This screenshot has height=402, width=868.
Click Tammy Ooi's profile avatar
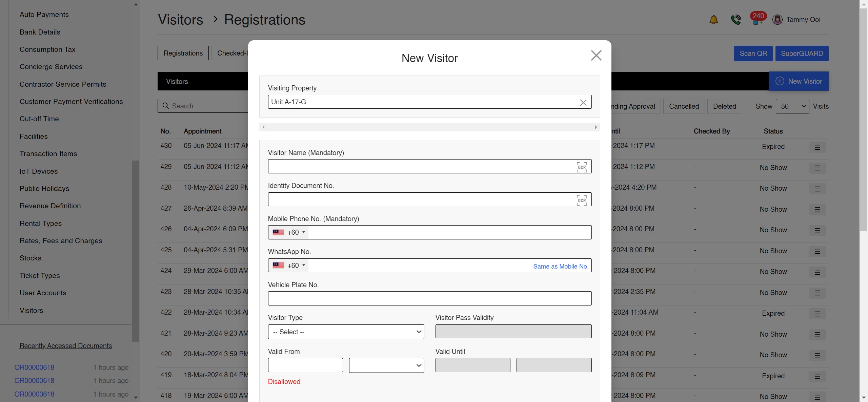coord(777,19)
